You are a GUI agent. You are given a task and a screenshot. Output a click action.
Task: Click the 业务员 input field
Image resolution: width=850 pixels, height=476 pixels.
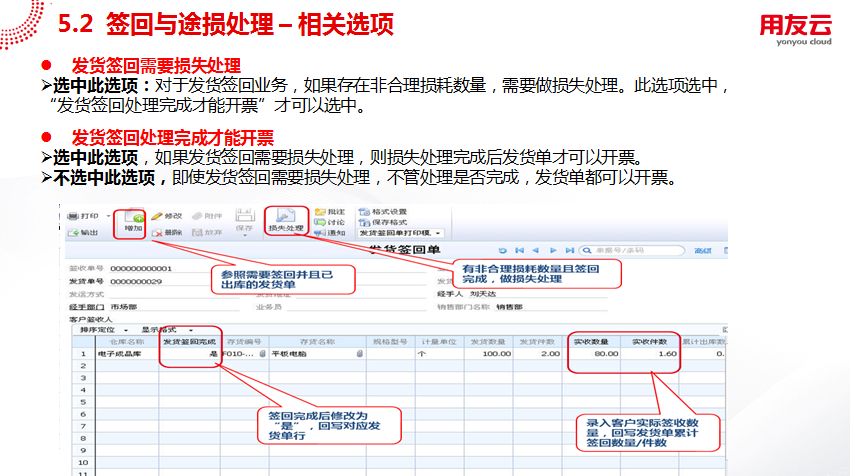pos(355,307)
